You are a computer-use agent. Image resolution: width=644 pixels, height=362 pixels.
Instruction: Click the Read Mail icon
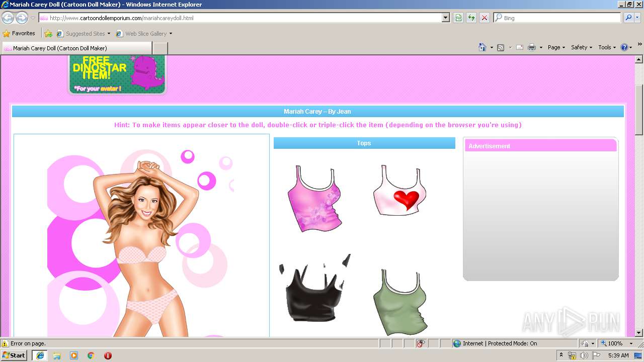coord(520,47)
